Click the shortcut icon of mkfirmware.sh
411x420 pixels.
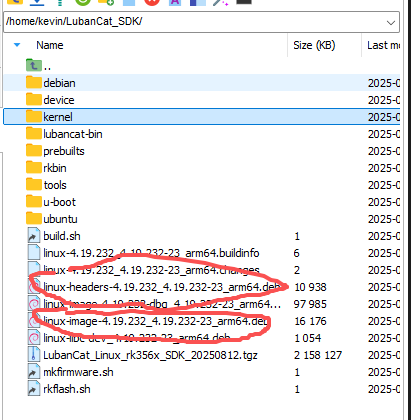pyautogui.click(x=34, y=372)
